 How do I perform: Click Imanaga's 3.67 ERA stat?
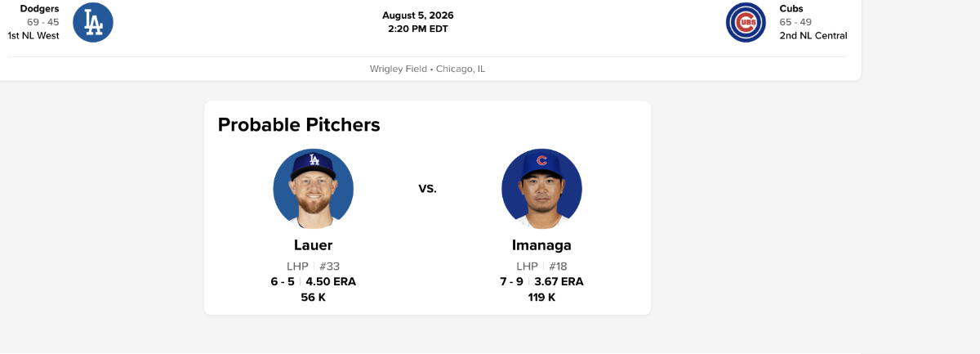tap(559, 282)
